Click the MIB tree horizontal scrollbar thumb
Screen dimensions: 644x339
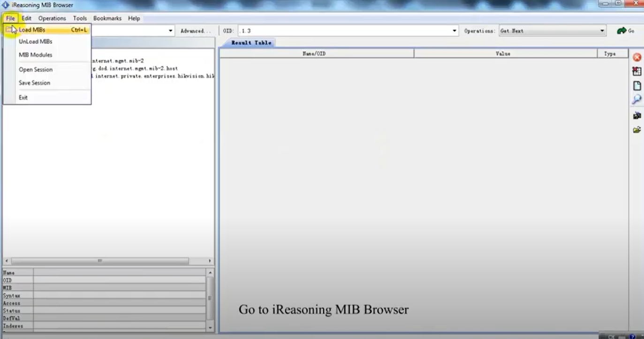[100, 261]
